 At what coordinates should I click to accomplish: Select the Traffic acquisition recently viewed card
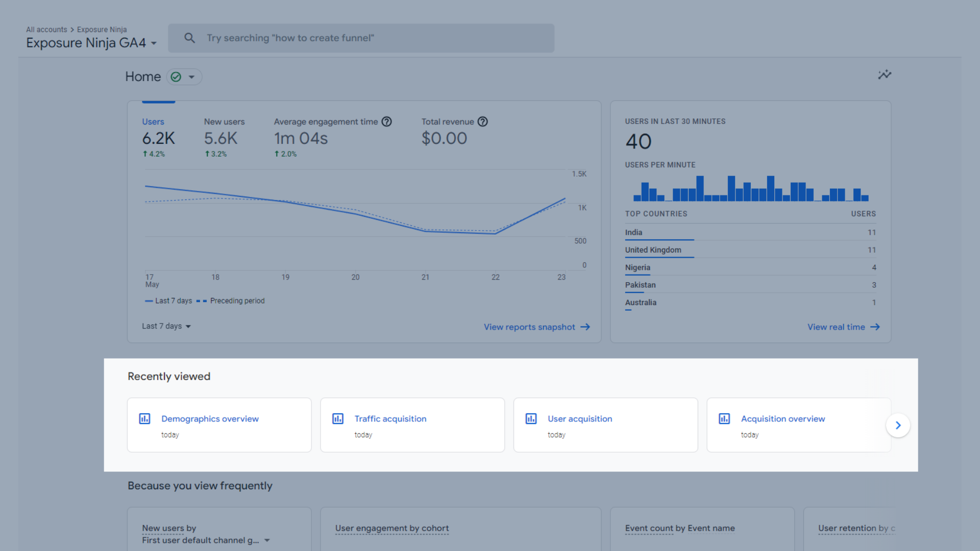(x=412, y=424)
